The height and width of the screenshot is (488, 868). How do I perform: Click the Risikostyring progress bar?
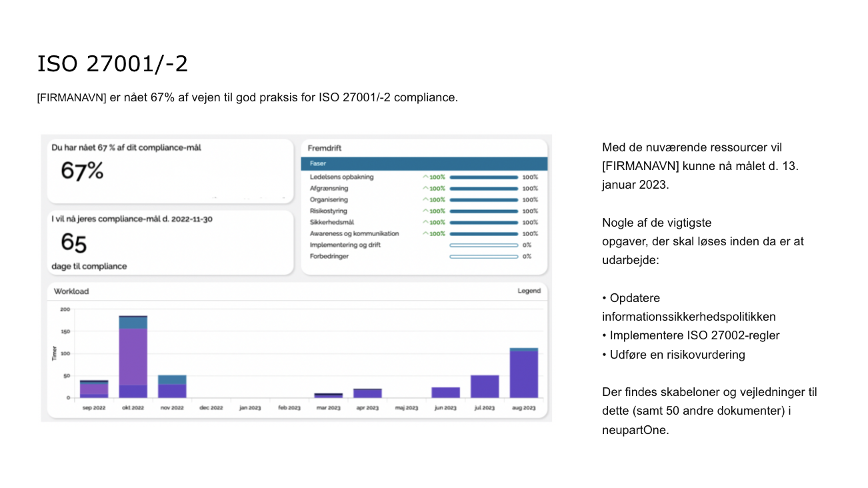tap(484, 211)
